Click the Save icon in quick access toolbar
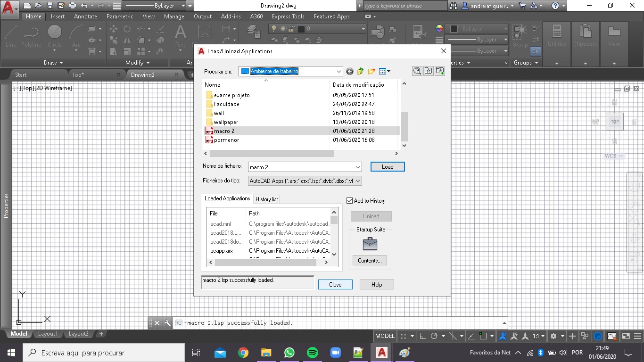644x362 pixels. point(50,6)
